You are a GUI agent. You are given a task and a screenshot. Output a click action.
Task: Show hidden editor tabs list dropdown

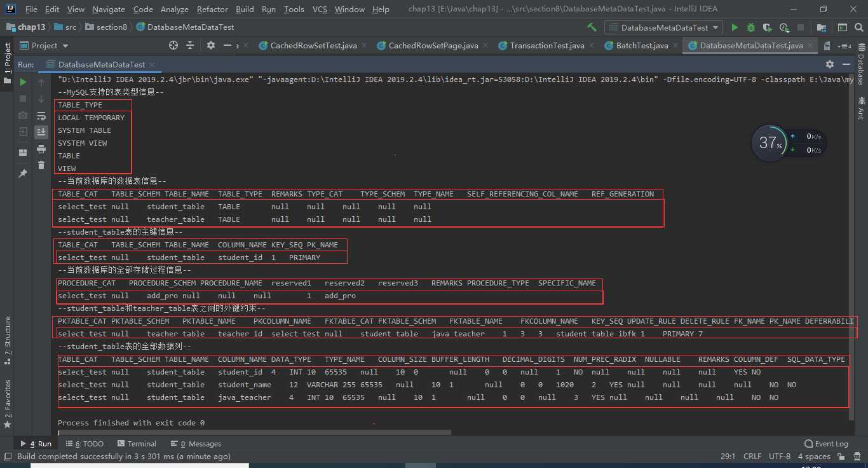pyautogui.click(x=844, y=46)
